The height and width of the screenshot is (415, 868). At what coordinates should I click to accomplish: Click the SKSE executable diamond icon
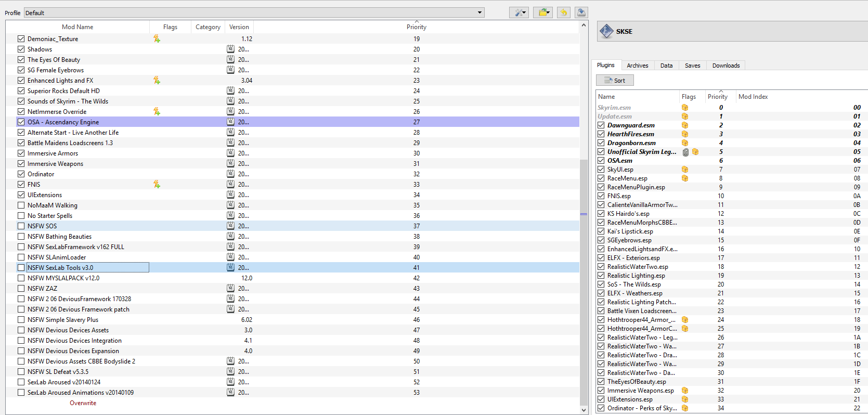coord(606,31)
